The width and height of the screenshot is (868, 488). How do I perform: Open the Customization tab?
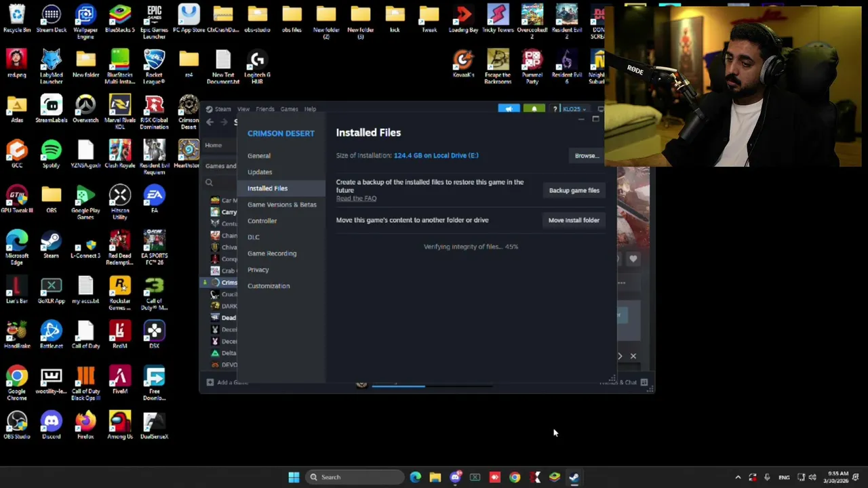281,286
